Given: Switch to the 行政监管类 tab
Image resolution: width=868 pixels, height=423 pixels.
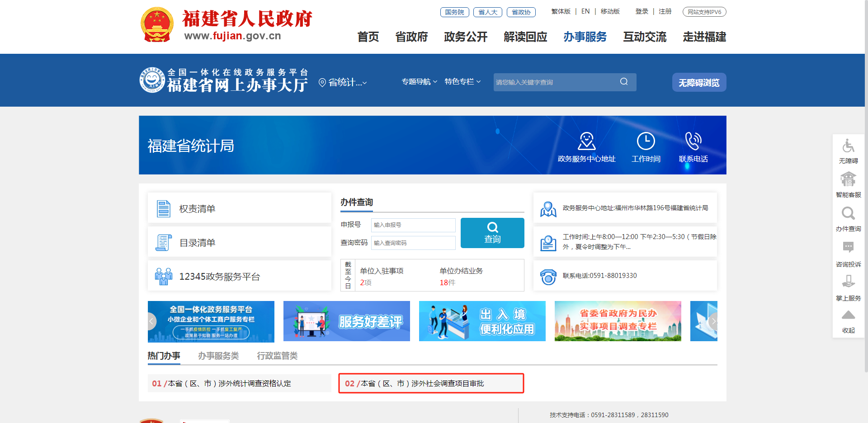Looking at the screenshot, I should point(277,356).
